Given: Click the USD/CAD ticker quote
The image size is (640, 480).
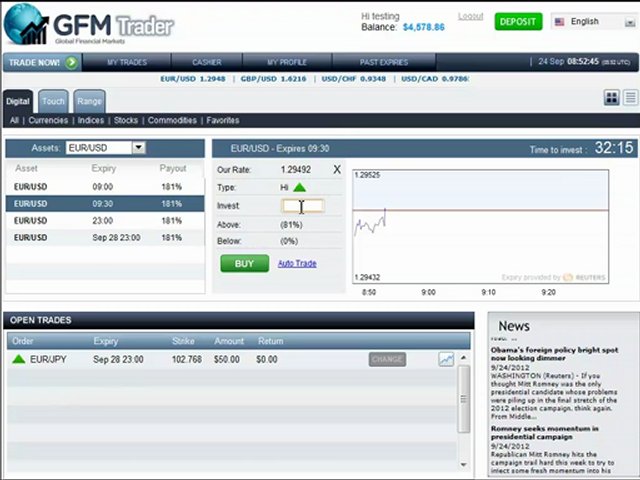Looking at the screenshot, I should (x=435, y=79).
